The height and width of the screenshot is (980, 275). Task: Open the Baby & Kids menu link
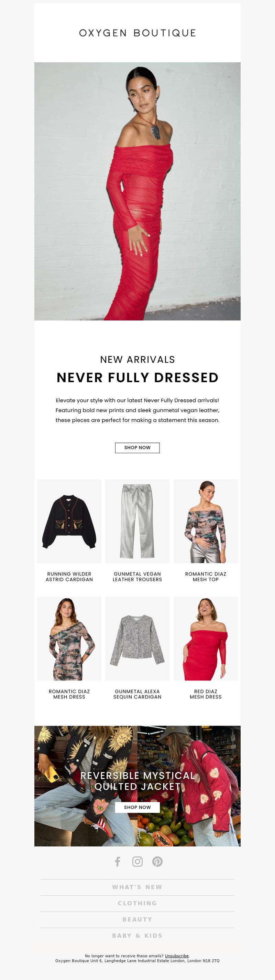(x=137, y=936)
